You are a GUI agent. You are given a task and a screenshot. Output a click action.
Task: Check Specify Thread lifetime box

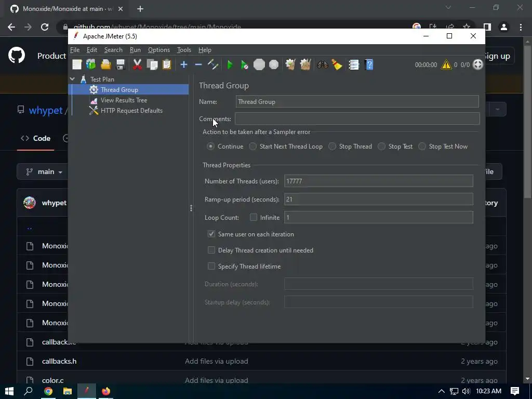click(x=211, y=266)
